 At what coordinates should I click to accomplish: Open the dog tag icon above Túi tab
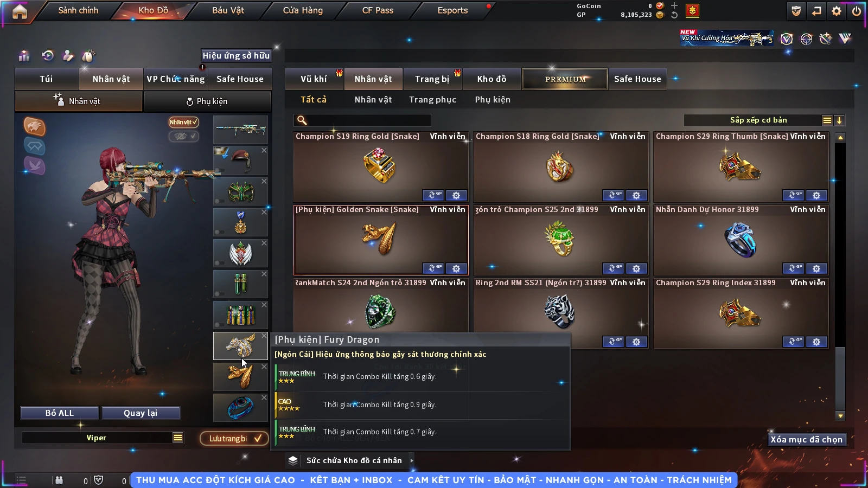(88, 56)
